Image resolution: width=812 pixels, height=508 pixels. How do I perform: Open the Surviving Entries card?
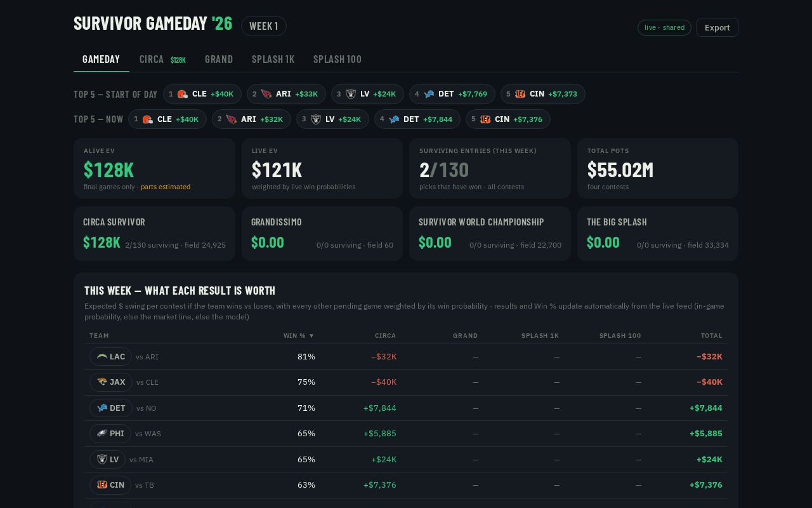[490, 168]
